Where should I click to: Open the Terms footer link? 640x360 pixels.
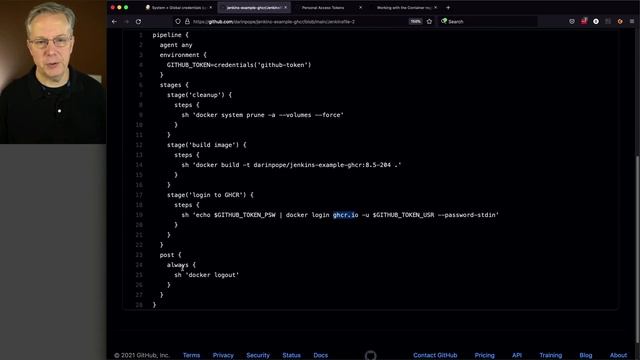191,356
